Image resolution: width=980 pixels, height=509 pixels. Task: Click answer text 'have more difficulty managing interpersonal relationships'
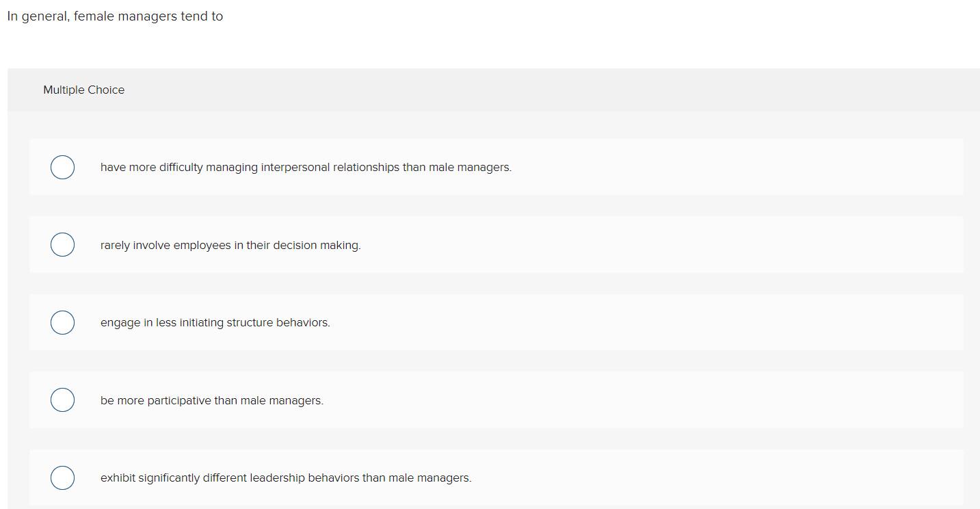point(305,168)
